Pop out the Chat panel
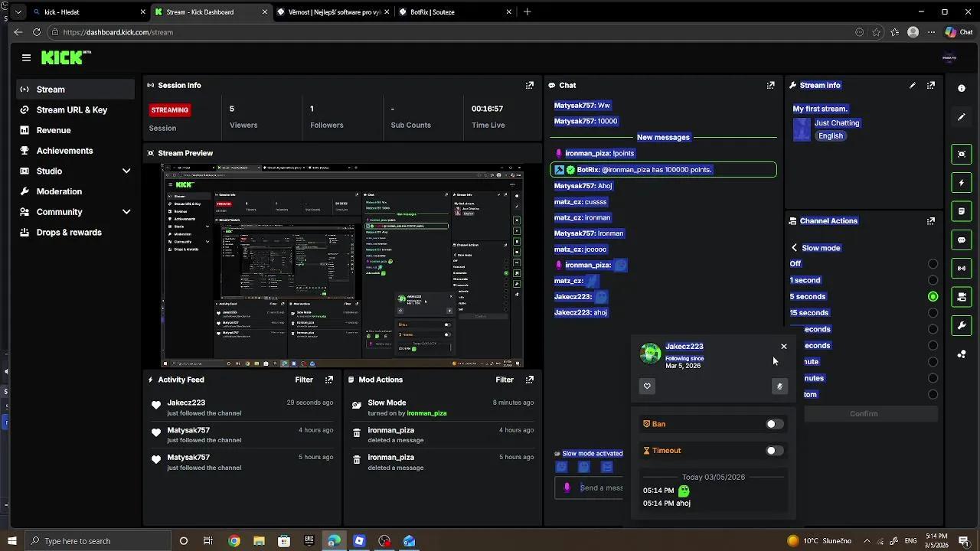The width and height of the screenshot is (980, 551). pos(770,85)
